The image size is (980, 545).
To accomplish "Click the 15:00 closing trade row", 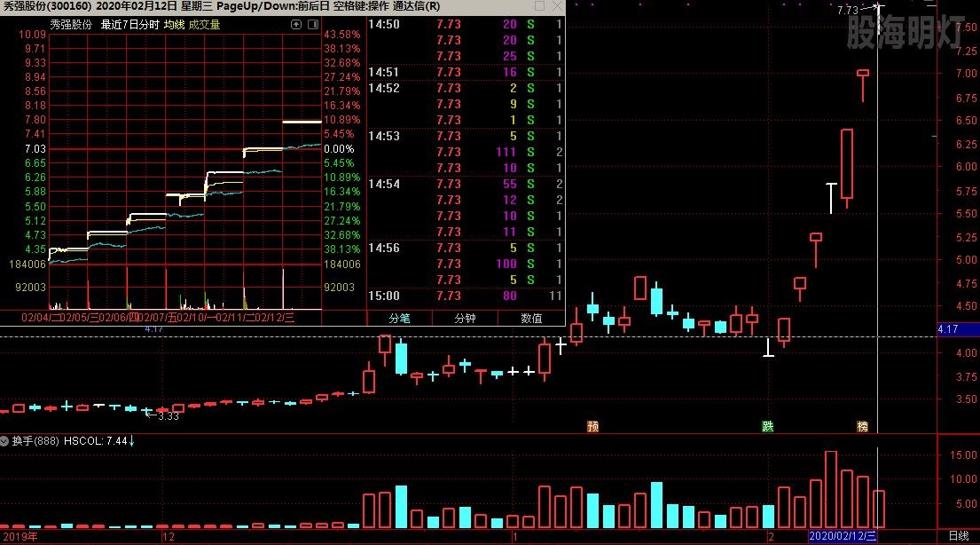I will point(466,296).
